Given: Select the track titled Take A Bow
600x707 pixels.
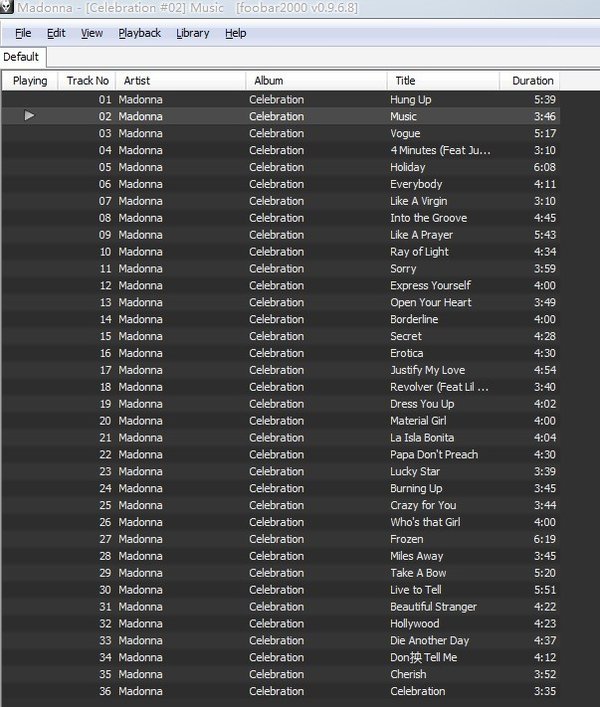Looking at the screenshot, I should tap(281, 573).
